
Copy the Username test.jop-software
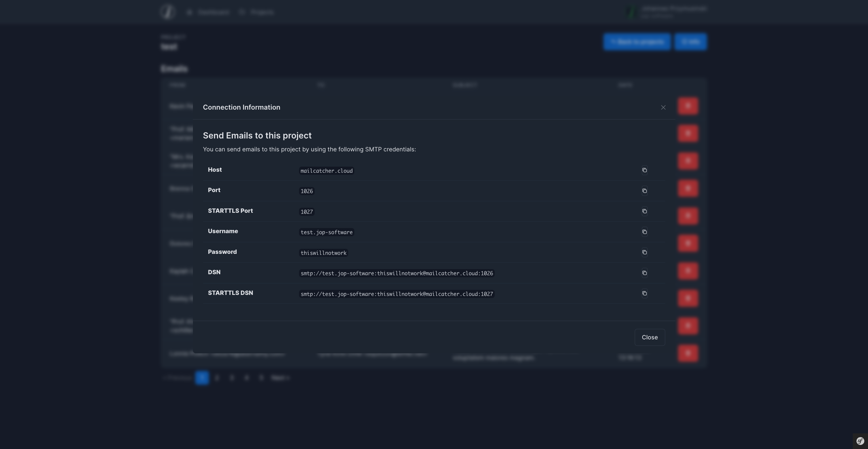coord(645,232)
